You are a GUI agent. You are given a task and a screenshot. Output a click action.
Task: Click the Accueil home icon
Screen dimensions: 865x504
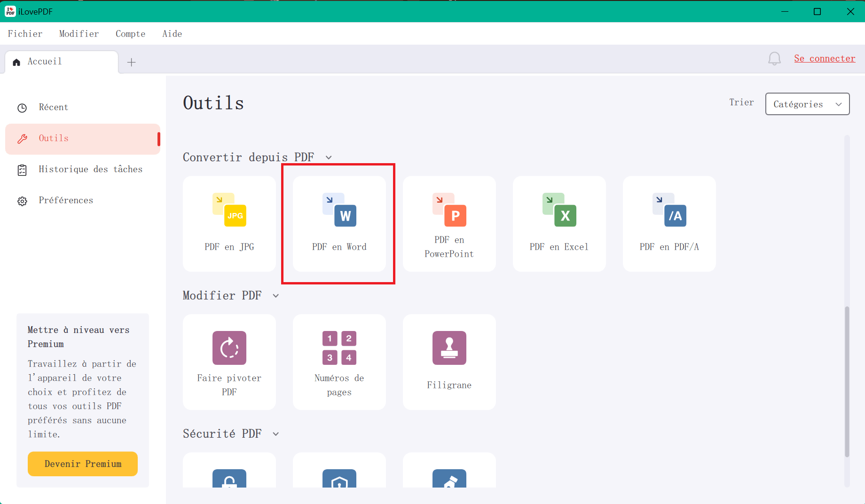point(16,62)
